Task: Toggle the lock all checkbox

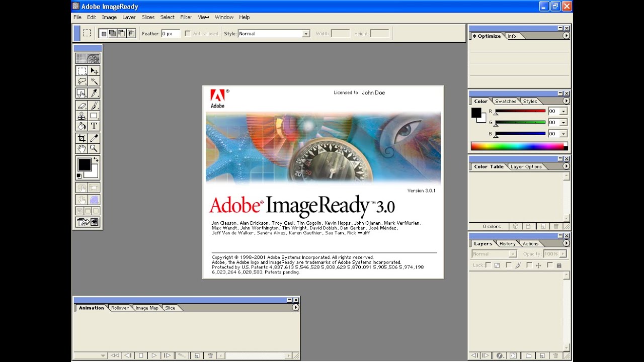Action: 550,265
